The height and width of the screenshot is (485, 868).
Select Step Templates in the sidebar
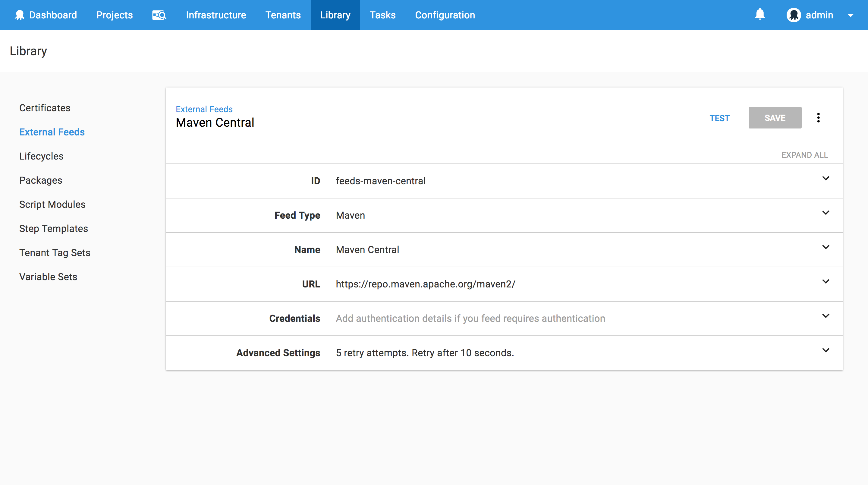tap(54, 228)
